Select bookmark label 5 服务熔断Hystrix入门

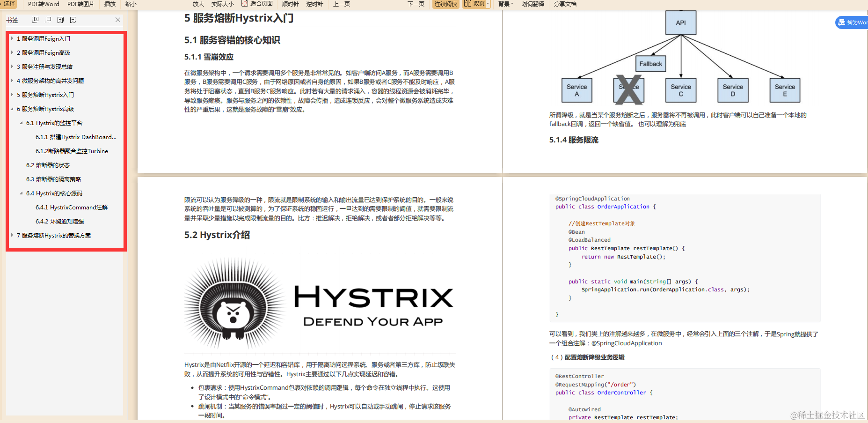(x=45, y=95)
